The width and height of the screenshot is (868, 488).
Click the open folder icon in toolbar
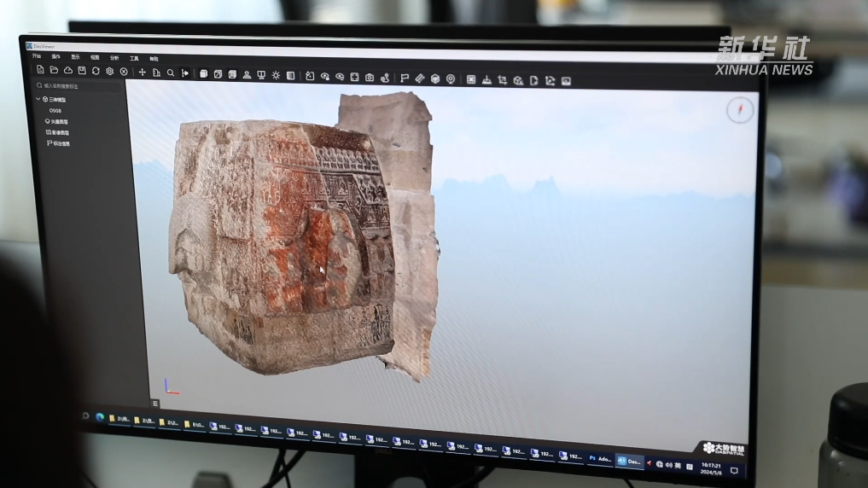[54, 70]
